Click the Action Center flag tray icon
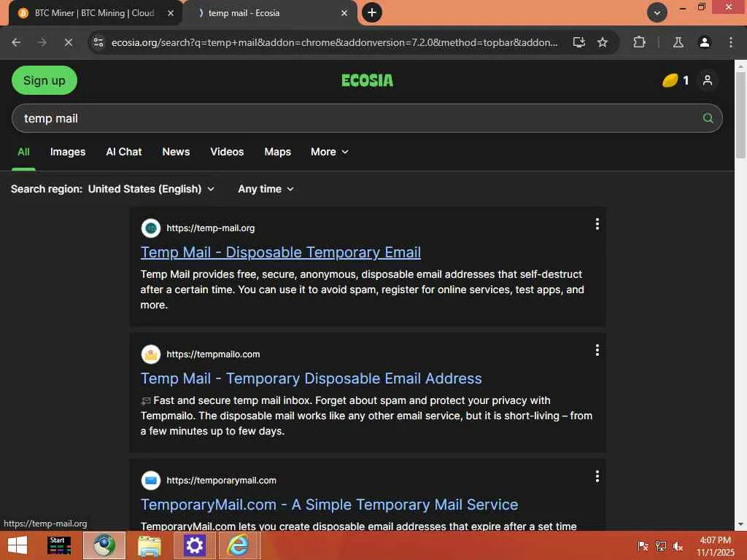This screenshot has width=747, height=560. pyautogui.click(x=643, y=546)
